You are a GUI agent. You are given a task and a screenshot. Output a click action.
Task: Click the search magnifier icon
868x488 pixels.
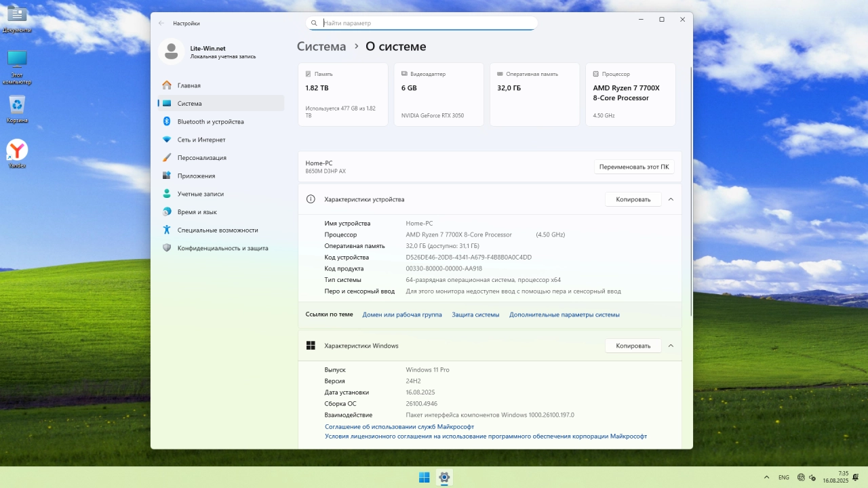314,23
